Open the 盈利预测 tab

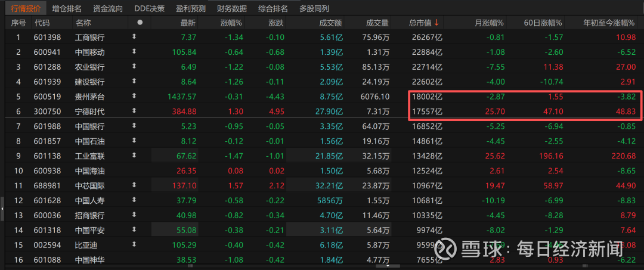tap(191, 8)
